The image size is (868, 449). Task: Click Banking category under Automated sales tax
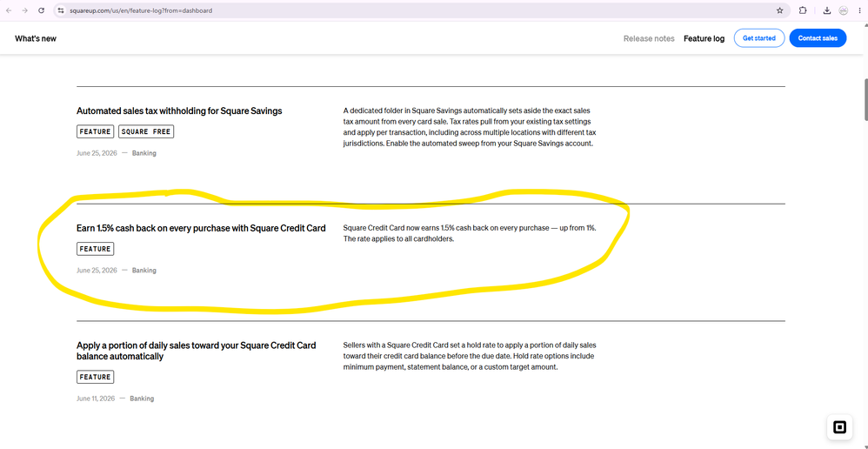point(144,153)
